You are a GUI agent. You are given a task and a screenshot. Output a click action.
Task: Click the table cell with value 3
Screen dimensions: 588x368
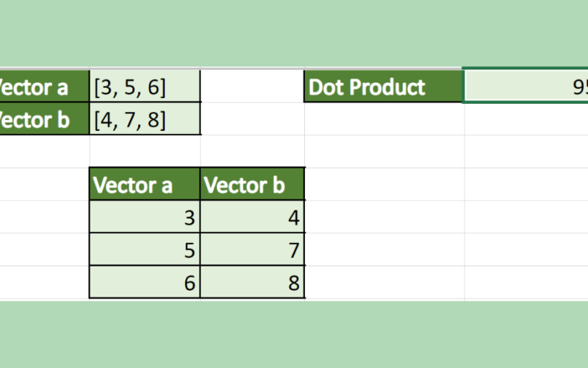click(x=145, y=218)
